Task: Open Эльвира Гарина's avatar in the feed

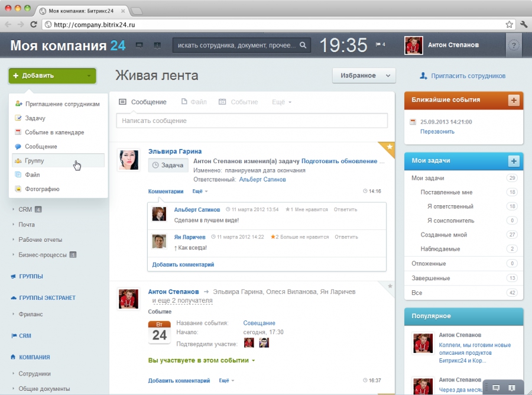Action: pyautogui.click(x=129, y=160)
